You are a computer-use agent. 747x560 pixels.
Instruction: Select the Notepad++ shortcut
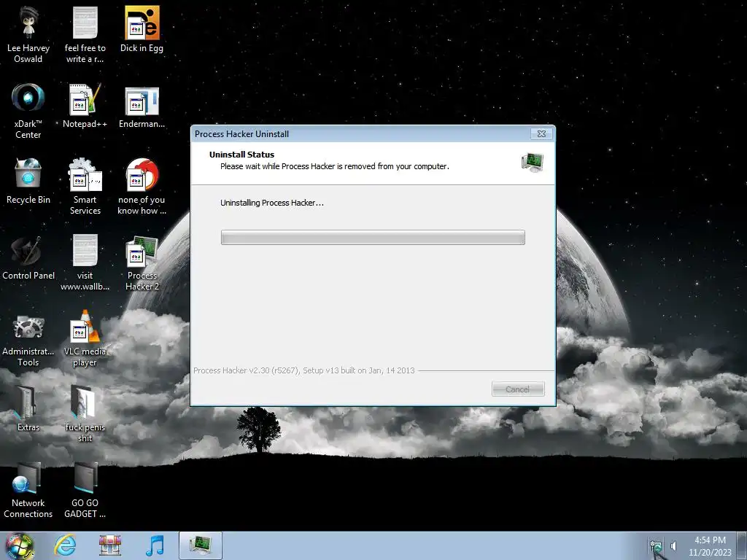tap(85, 106)
